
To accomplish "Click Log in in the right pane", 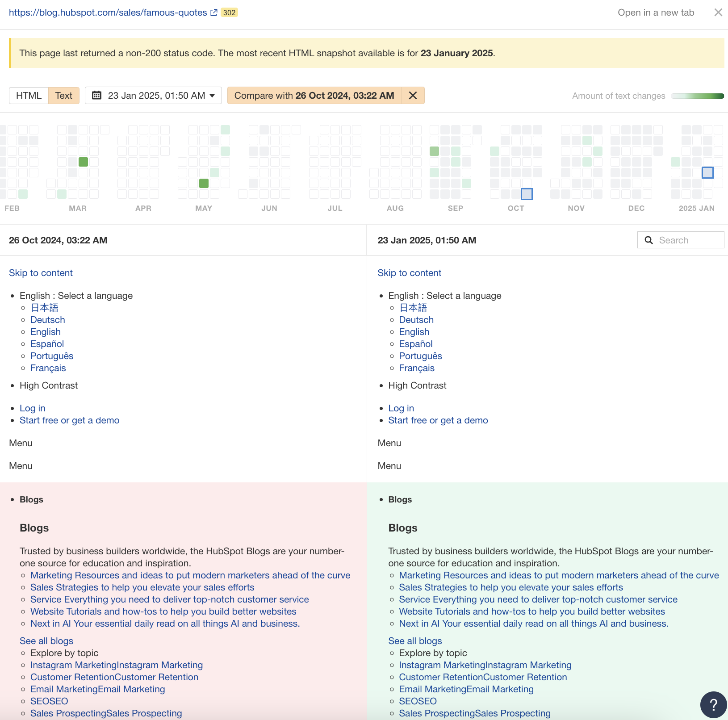I will (x=401, y=408).
